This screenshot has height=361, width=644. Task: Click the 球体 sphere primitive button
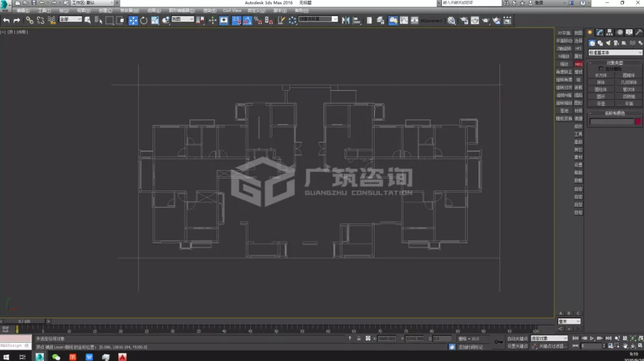pos(601,83)
